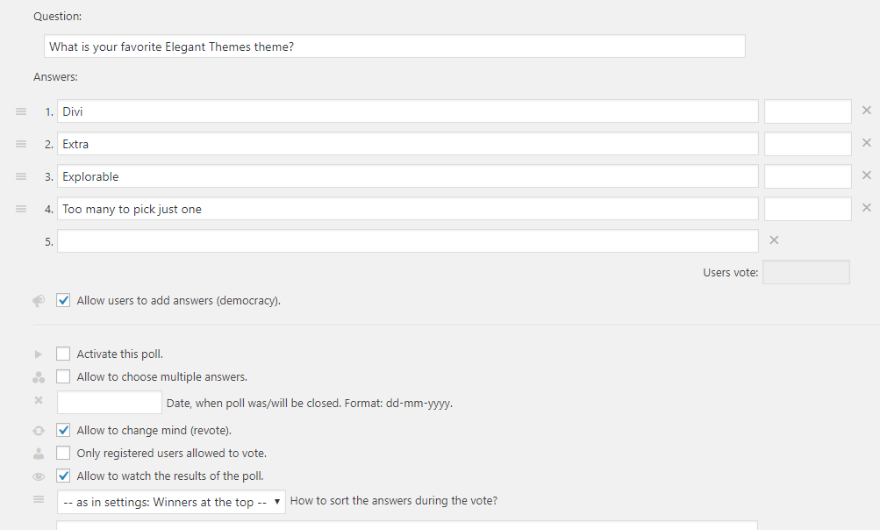The image size is (880, 530).
Task: Check 'Allow to choose multiple answers'
Action: [x=64, y=377]
